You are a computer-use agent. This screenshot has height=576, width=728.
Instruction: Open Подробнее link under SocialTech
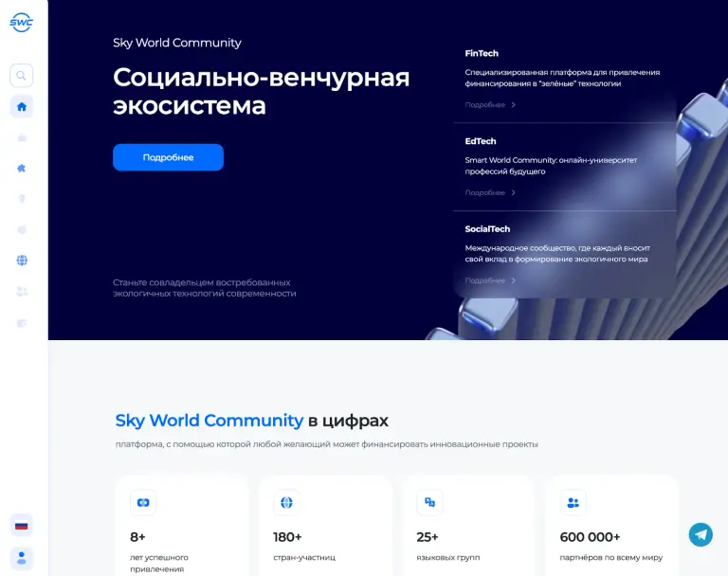coord(484,280)
